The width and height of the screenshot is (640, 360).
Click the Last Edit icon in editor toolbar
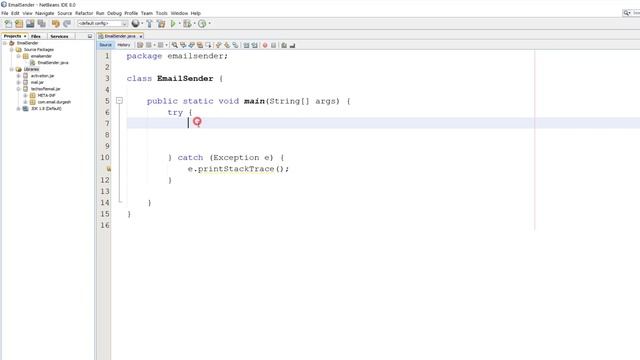point(140,45)
